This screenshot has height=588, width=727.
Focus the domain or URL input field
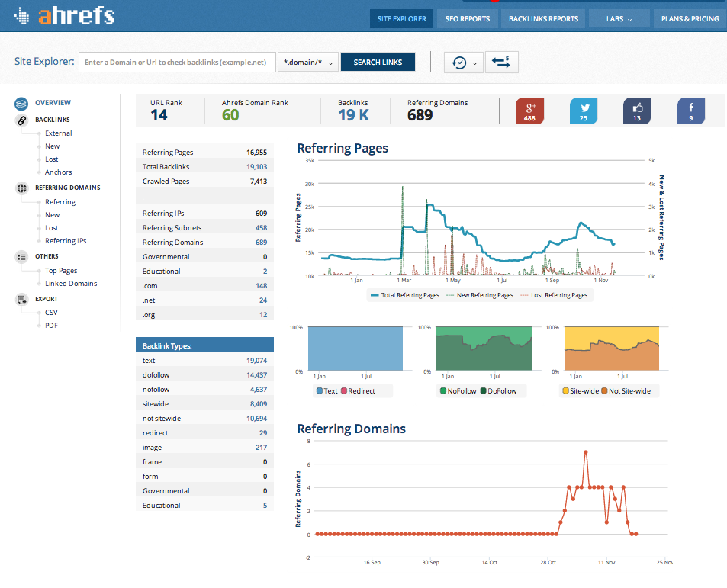[x=178, y=62]
